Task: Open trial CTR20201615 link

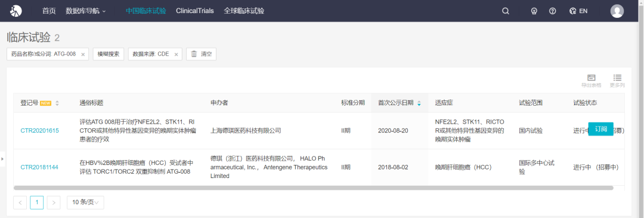Action: (x=40, y=130)
